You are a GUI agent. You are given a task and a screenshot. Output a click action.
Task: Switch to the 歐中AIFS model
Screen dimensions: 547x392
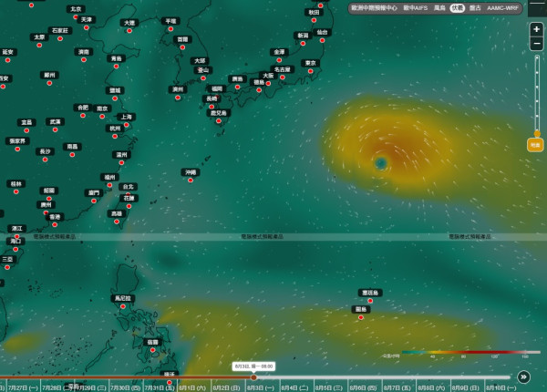pos(416,8)
